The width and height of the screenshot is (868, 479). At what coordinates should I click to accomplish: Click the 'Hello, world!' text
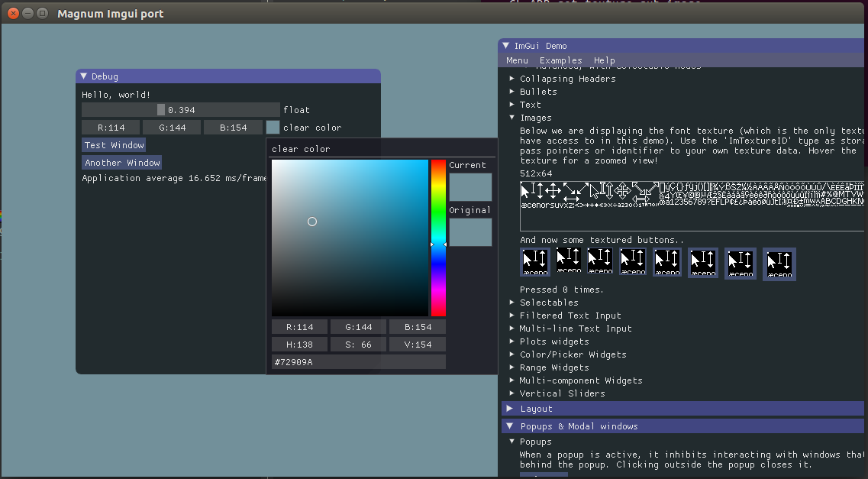[x=116, y=95]
